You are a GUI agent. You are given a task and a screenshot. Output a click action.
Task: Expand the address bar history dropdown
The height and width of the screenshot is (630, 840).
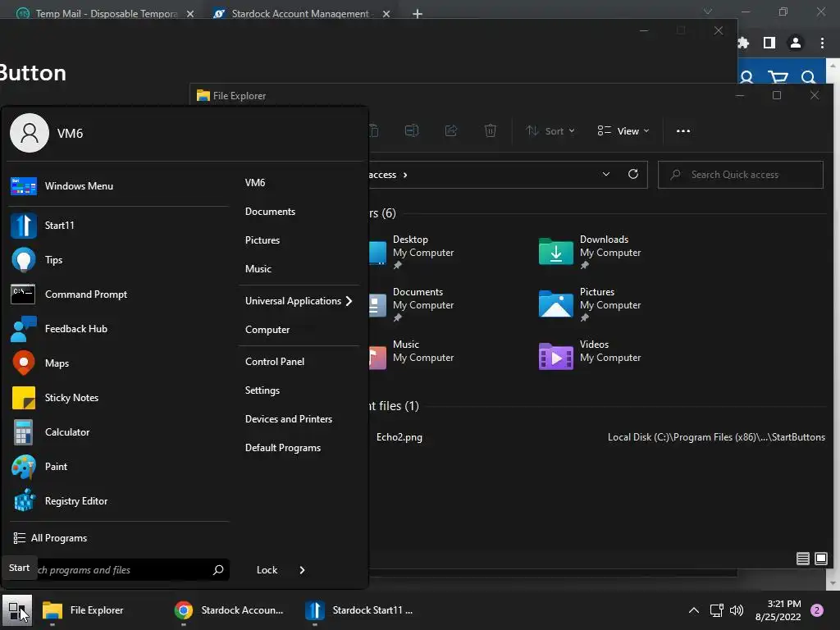point(606,174)
